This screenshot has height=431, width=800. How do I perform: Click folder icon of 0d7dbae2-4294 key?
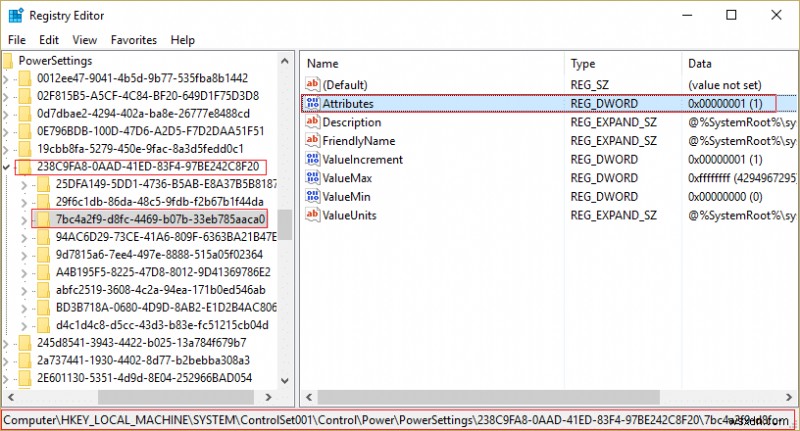24,114
